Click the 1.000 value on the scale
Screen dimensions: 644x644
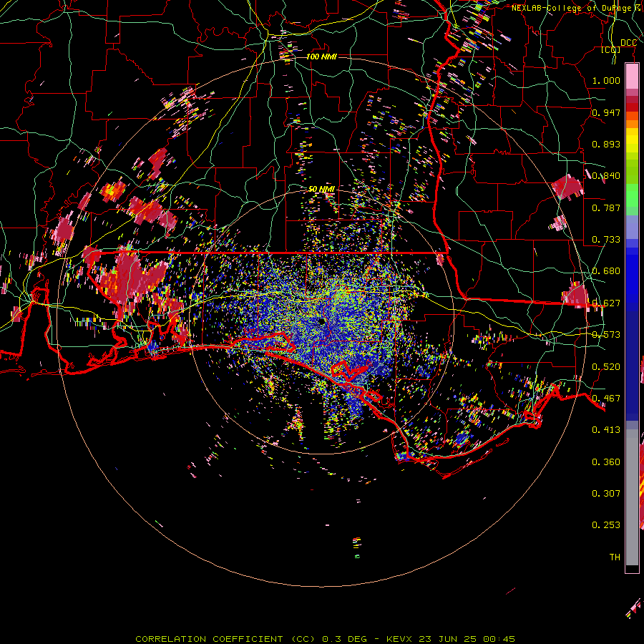(x=606, y=80)
